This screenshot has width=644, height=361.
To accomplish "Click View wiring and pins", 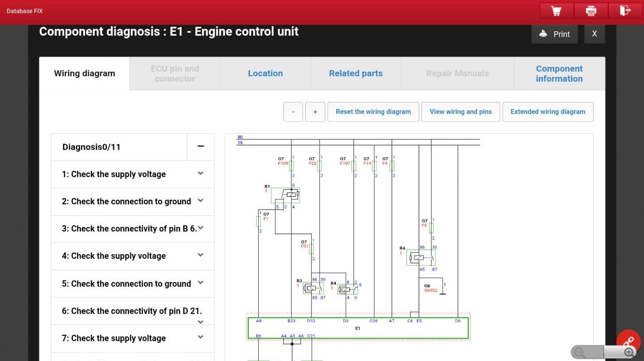I will click(x=460, y=111).
